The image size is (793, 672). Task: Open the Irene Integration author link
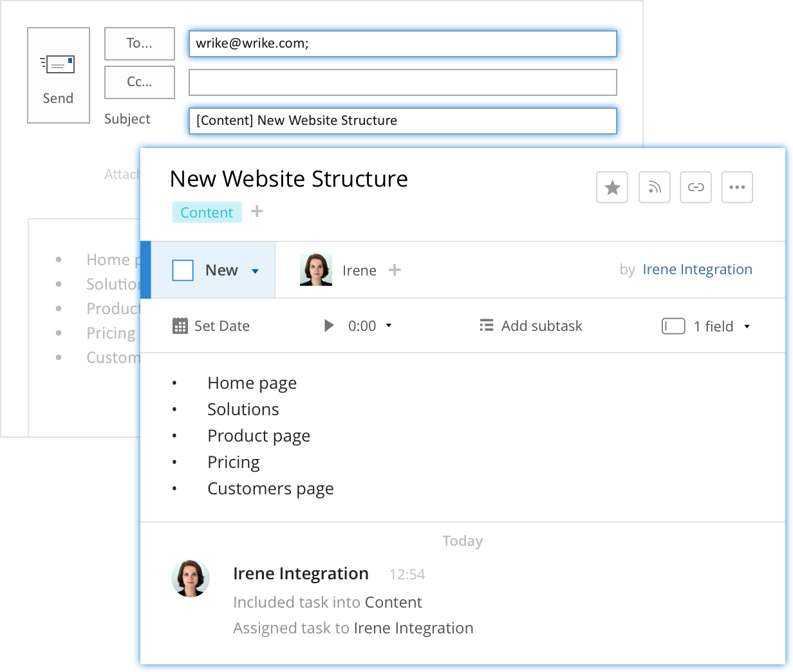pyautogui.click(x=697, y=269)
